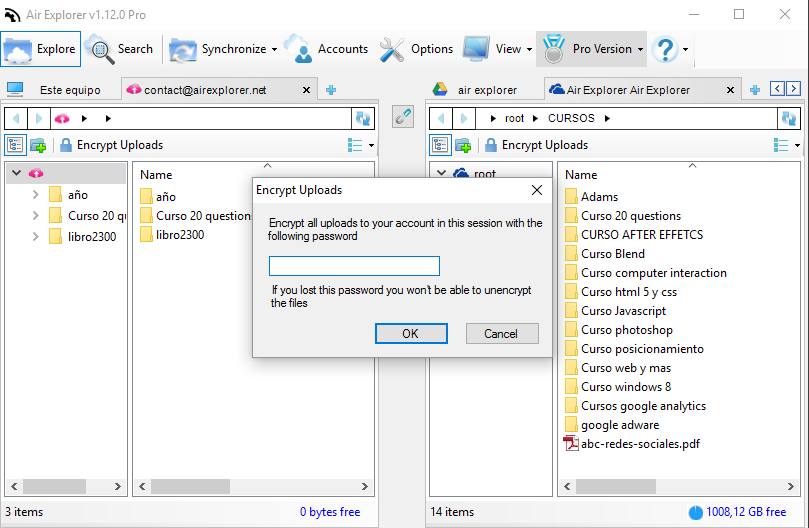Click the Help question mark icon

(x=665, y=49)
